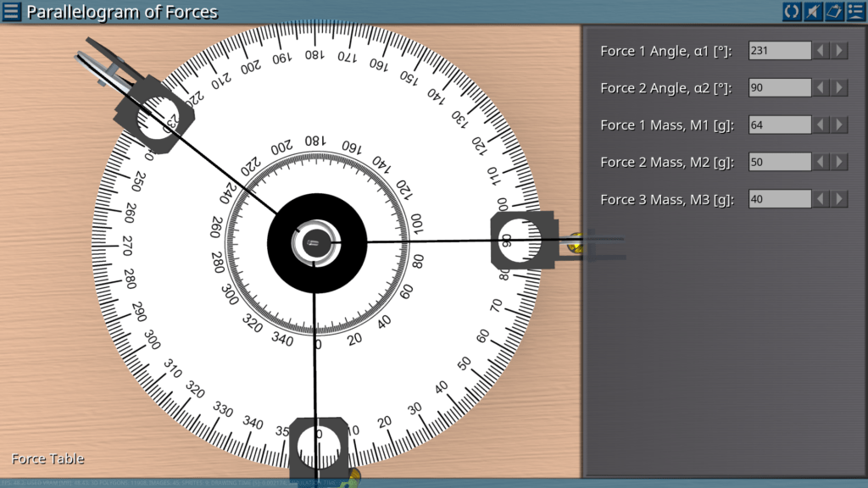Click the central ring on force table
This screenshot has height=488, width=868.
tap(315, 242)
